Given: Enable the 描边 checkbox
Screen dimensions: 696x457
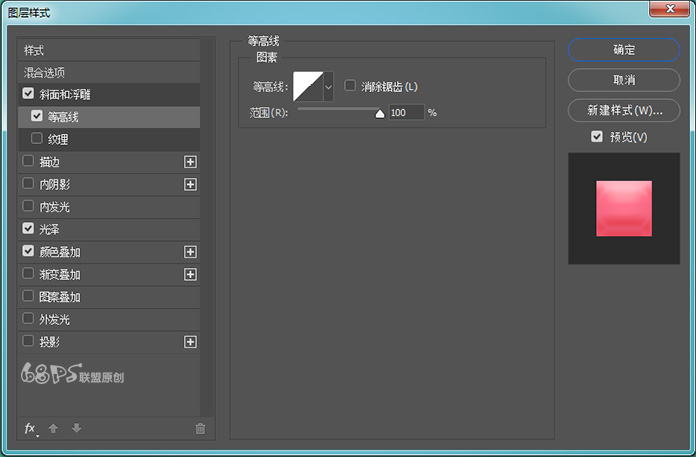Looking at the screenshot, I should click(28, 161).
